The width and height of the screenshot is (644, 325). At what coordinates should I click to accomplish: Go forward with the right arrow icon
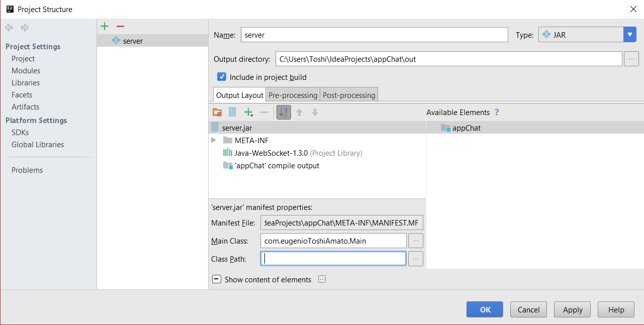coord(25,27)
